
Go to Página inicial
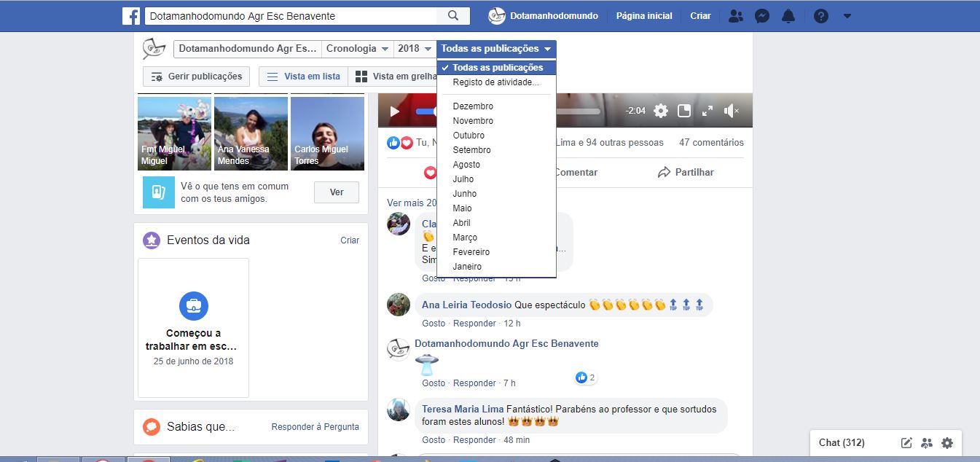tap(644, 16)
